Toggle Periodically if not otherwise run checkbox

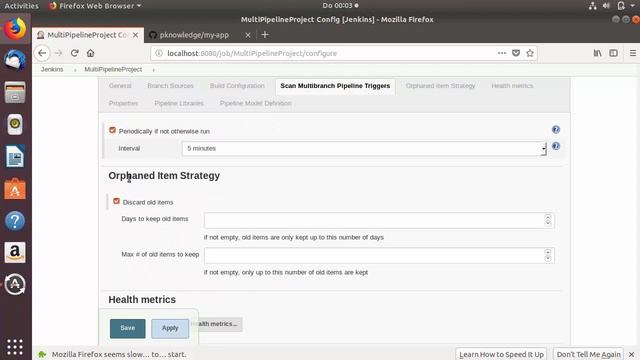point(112,130)
